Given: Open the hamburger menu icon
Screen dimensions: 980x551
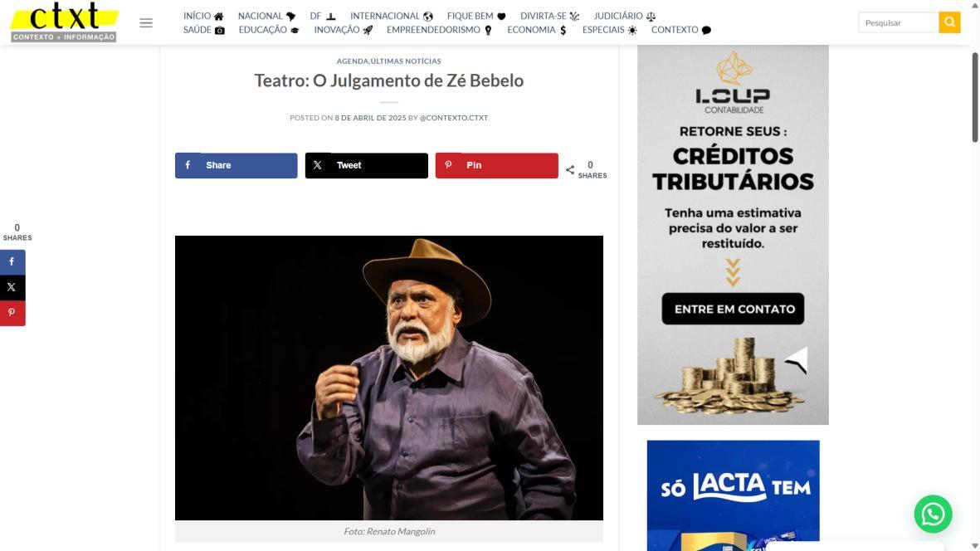Looking at the screenshot, I should click(x=145, y=23).
